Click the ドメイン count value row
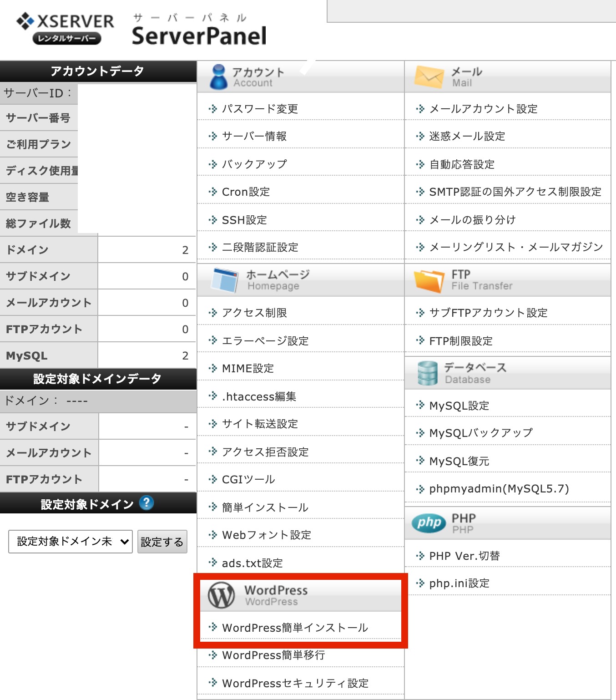 tap(146, 249)
